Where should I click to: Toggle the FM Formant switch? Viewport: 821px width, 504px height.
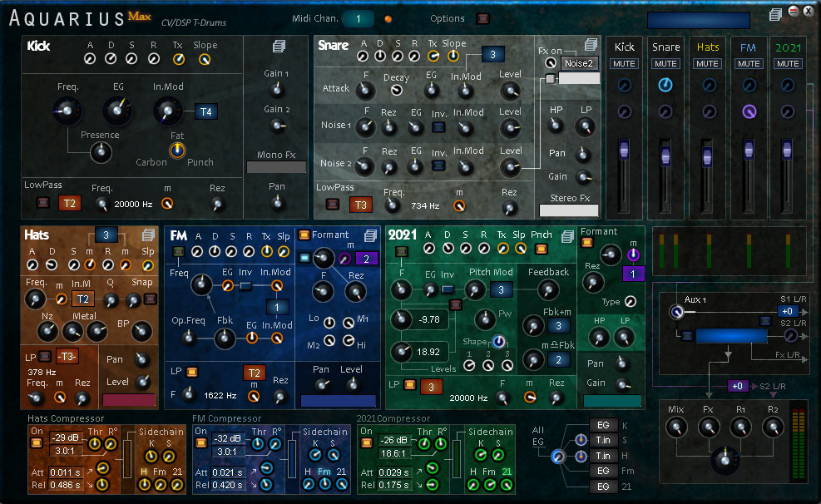tap(304, 235)
